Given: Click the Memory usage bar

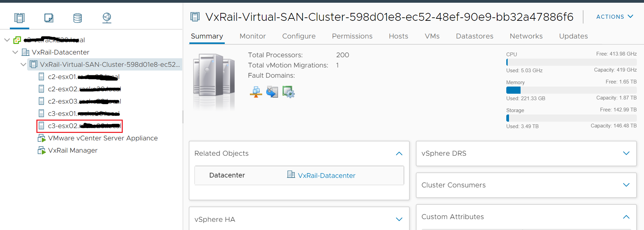Looking at the screenshot, I should click(x=571, y=90).
